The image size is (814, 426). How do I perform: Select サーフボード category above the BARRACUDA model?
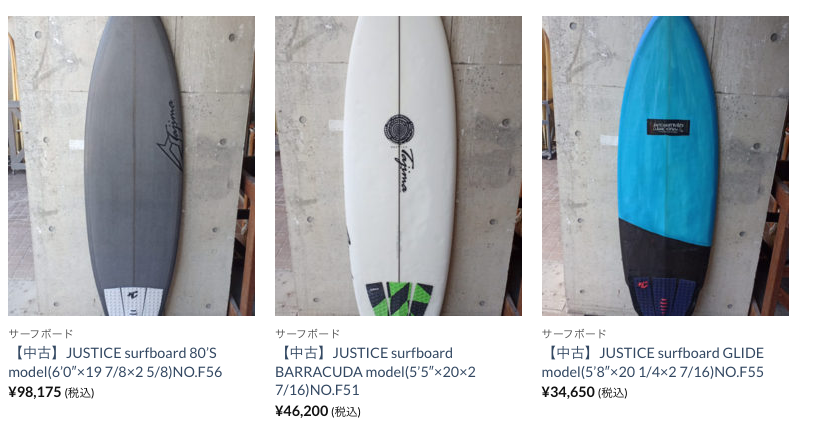[x=308, y=333]
